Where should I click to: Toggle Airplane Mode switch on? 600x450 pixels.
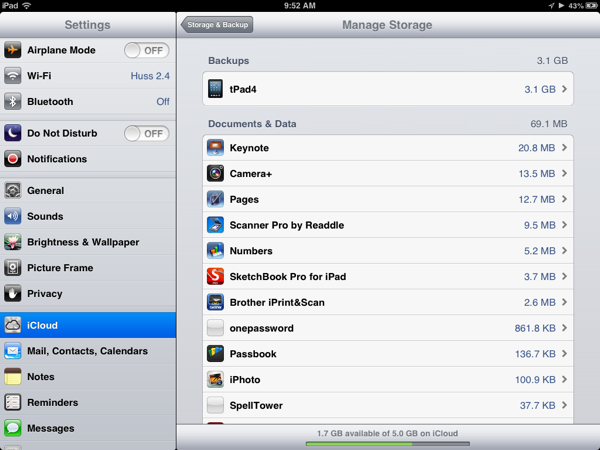click(x=147, y=51)
